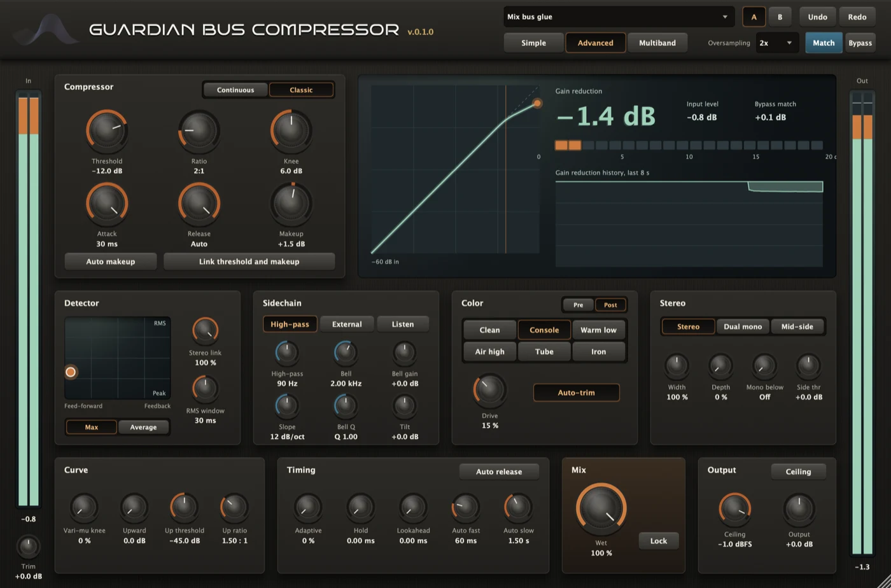The image size is (891, 588).
Task: Click the detector XY pad handle
Action: (x=71, y=372)
